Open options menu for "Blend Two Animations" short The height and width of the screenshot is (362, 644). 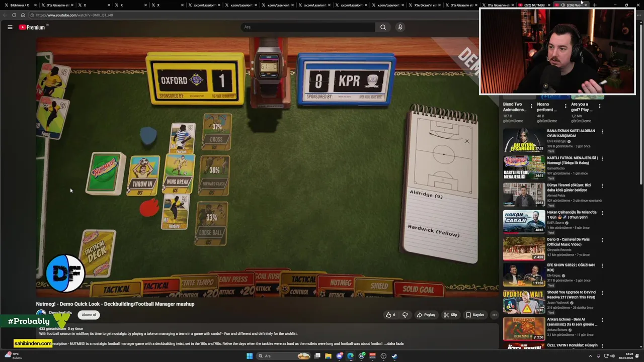(531, 106)
